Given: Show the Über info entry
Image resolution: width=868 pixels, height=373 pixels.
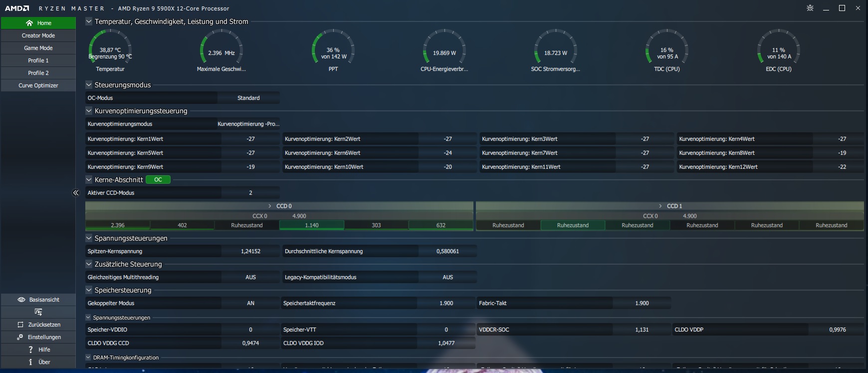Looking at the screenshot, I should [x=38, y=362].
